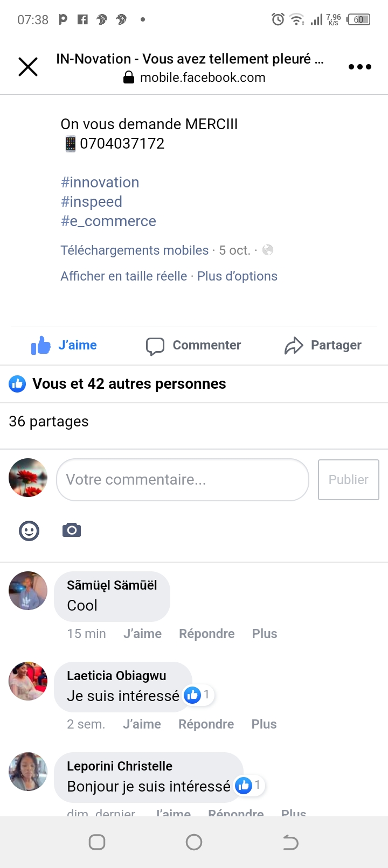
Task: Like Sãmüęl Sämüël's Cool comment
Action: pyautogui.click(x=142, y=634)
